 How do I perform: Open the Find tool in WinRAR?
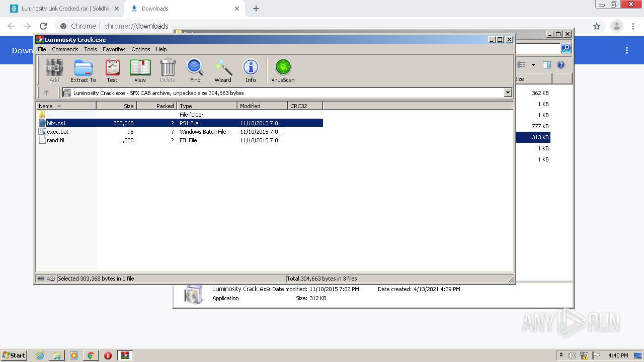click(x=195, y=70)
